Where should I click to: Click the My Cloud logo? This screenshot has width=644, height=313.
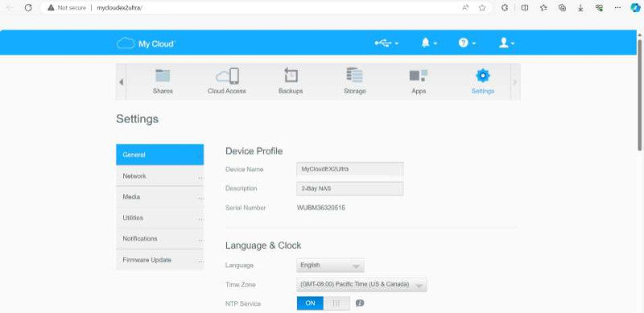(146, 43)
